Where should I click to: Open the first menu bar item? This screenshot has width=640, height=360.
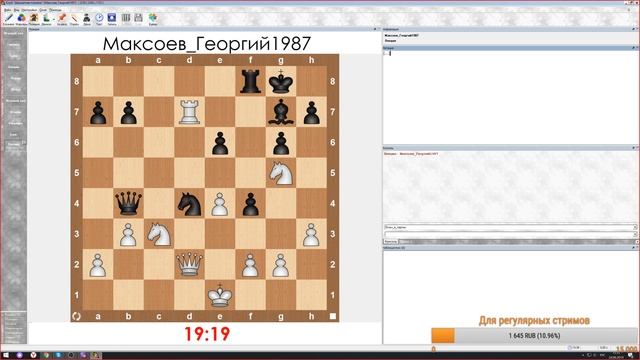coord(7,10)
